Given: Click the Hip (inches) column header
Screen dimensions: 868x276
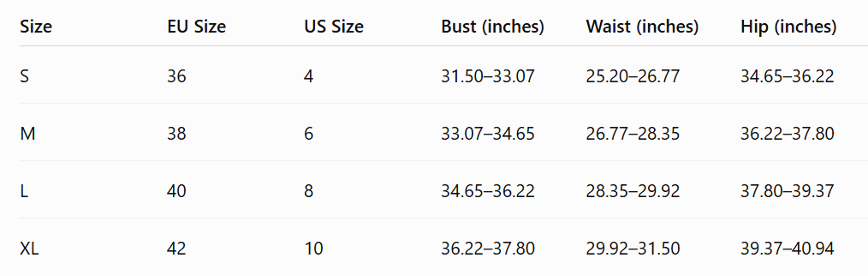Looking at the screenshot, I should [x=788, y=27].
